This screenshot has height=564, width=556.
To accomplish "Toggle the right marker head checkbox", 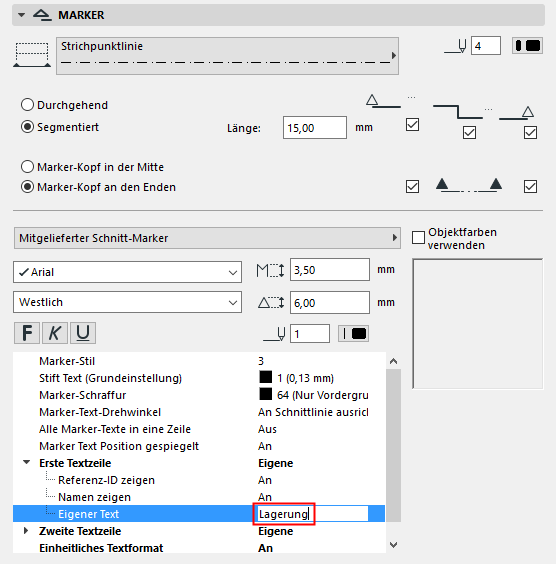I will point(530,187).
